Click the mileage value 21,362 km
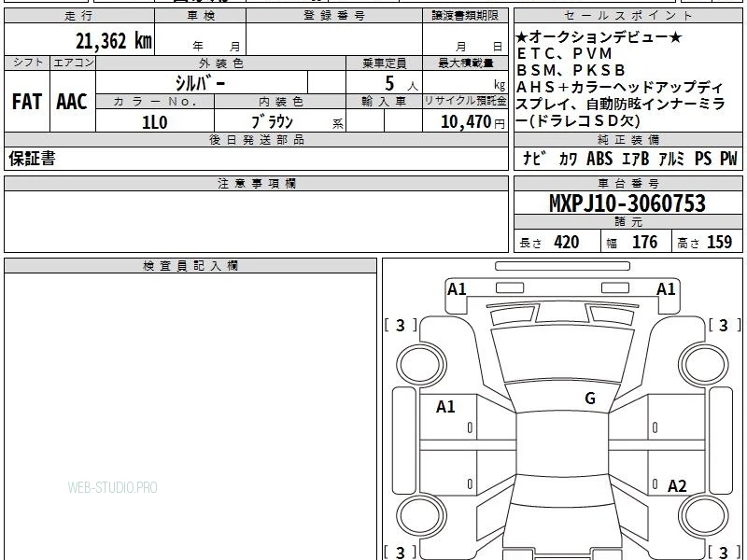 (113, 41)
